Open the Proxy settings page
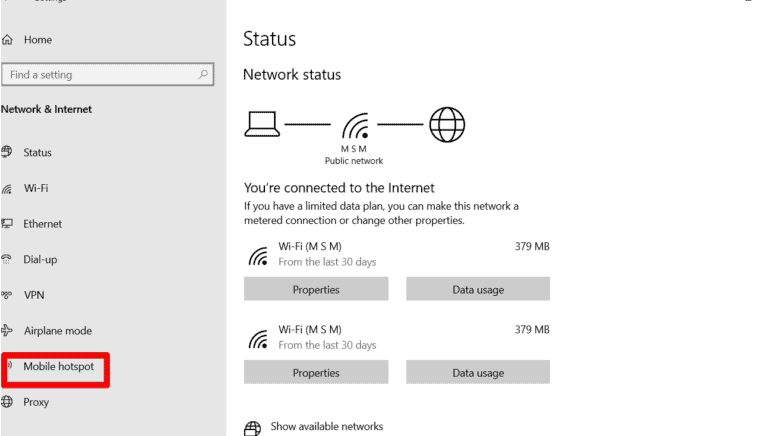Viewport: 768px width, 436px height. pyautogui.click(x=36, y=402)
